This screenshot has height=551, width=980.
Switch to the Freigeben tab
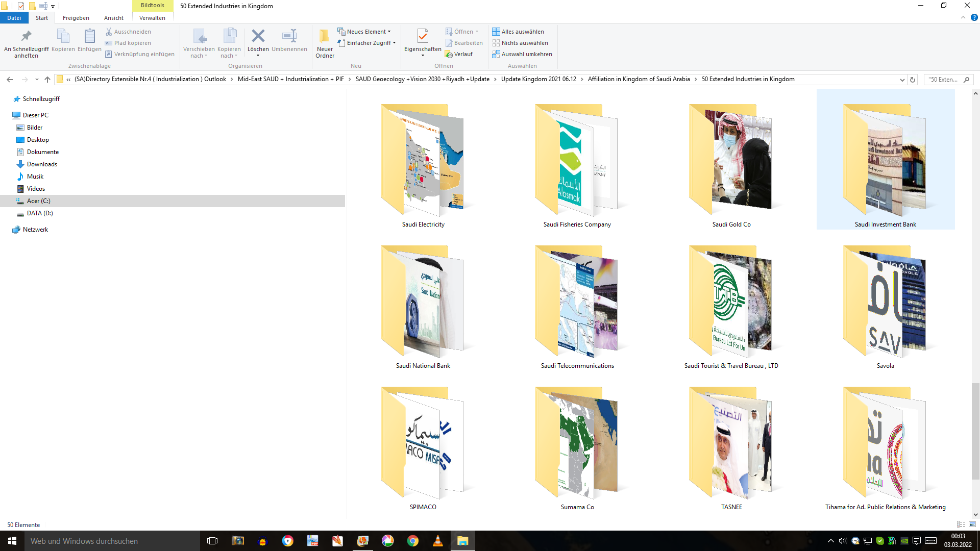coord(76,18)
